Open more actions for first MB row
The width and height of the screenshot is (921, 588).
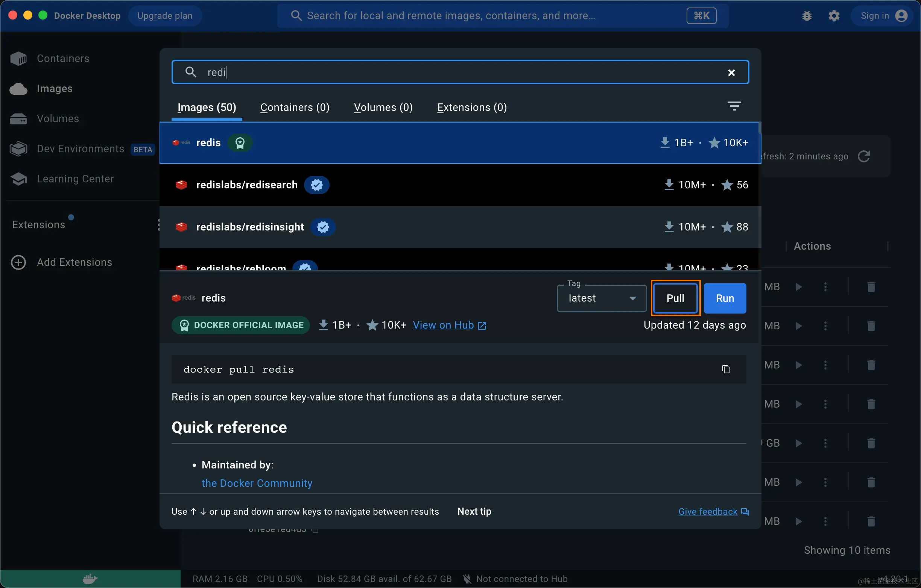tap(825, 287)
